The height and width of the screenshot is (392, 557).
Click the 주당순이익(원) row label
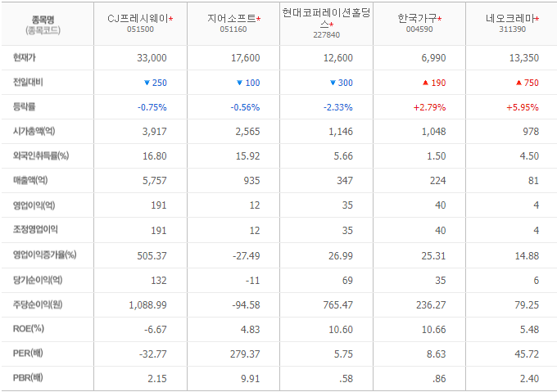pyautogui.click(x=38, y=304)
